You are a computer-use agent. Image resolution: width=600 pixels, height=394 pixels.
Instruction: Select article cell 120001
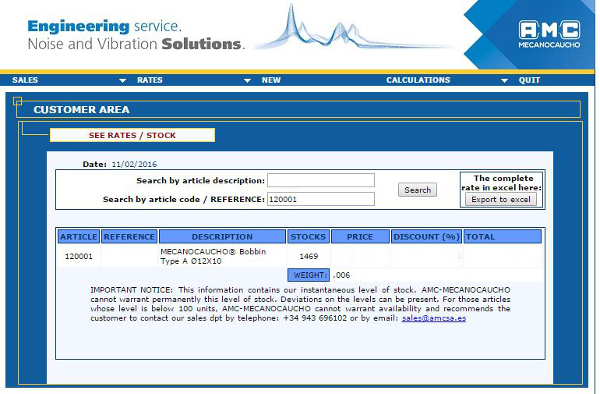tap(79, 256)
